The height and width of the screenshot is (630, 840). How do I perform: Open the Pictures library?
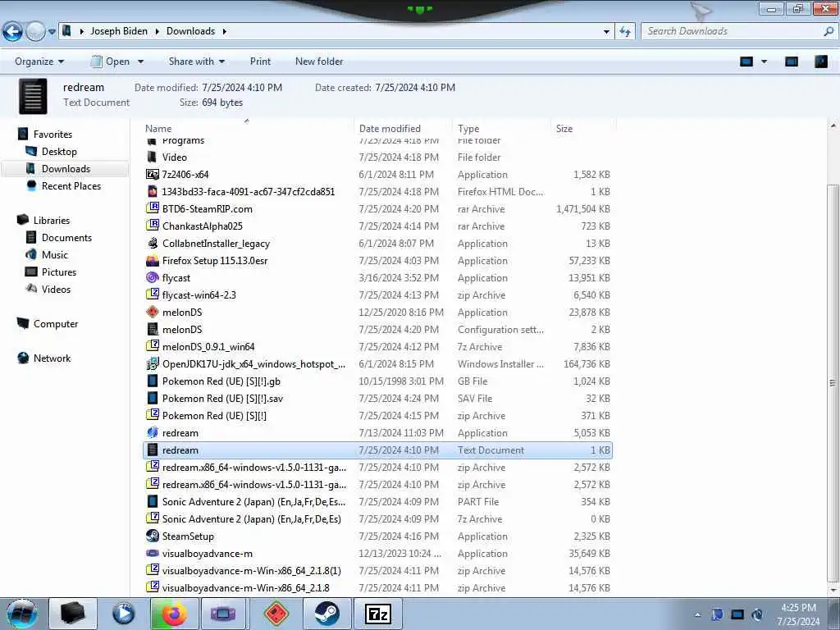pyautogui.click(x=59, y=272)
